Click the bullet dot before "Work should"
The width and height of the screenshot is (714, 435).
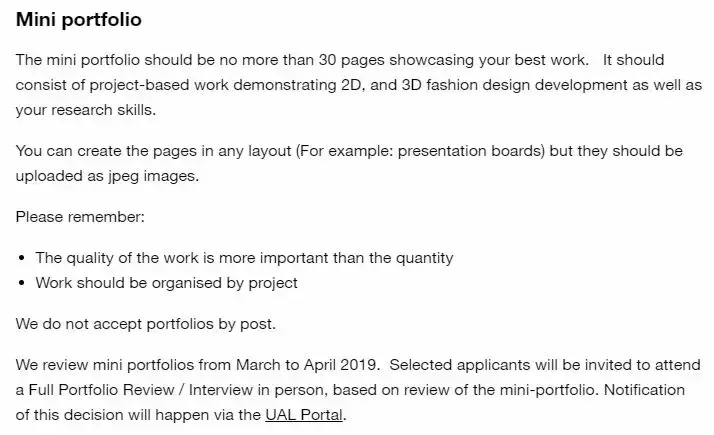pos(22,283)
